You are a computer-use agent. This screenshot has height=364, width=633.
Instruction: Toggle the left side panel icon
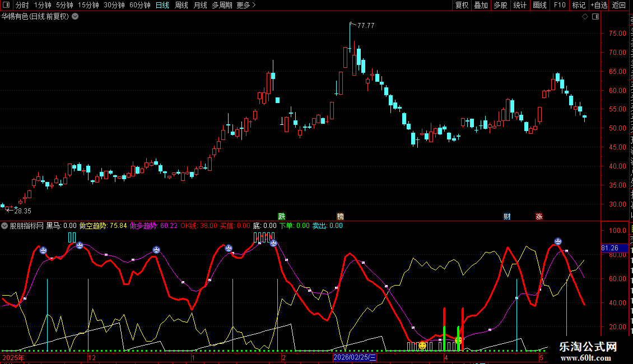tap(7, 5)
